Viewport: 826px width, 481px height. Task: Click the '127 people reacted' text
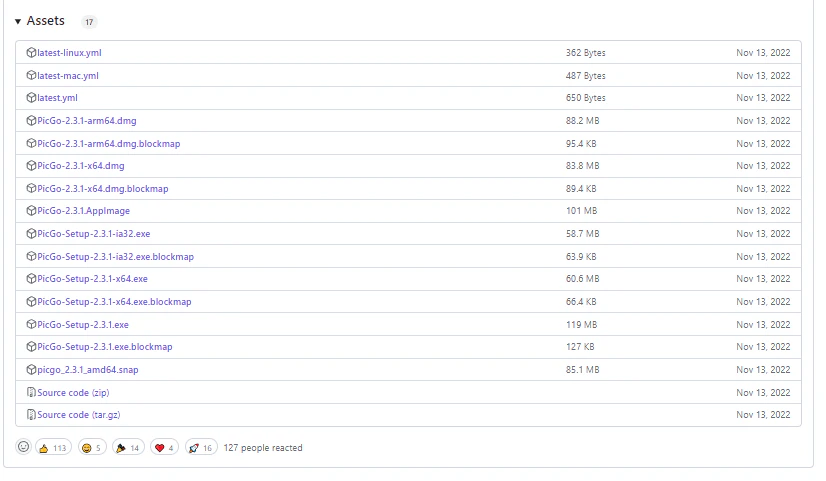263,448
